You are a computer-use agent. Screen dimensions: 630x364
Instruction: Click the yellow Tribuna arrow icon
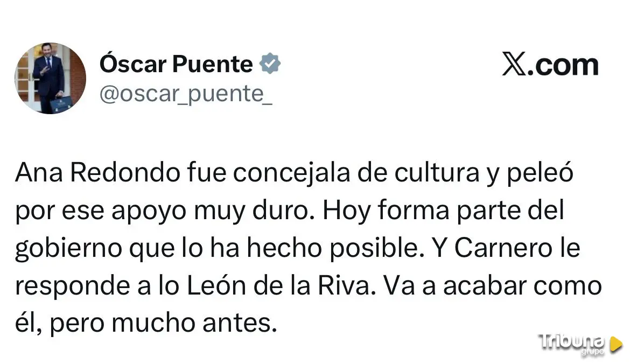click(x=616, y=344)
